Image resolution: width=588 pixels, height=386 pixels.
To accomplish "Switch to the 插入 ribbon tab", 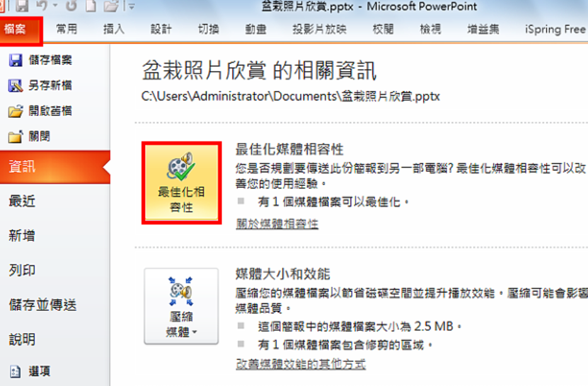I will pyautogui.click(x=113, y=29).
